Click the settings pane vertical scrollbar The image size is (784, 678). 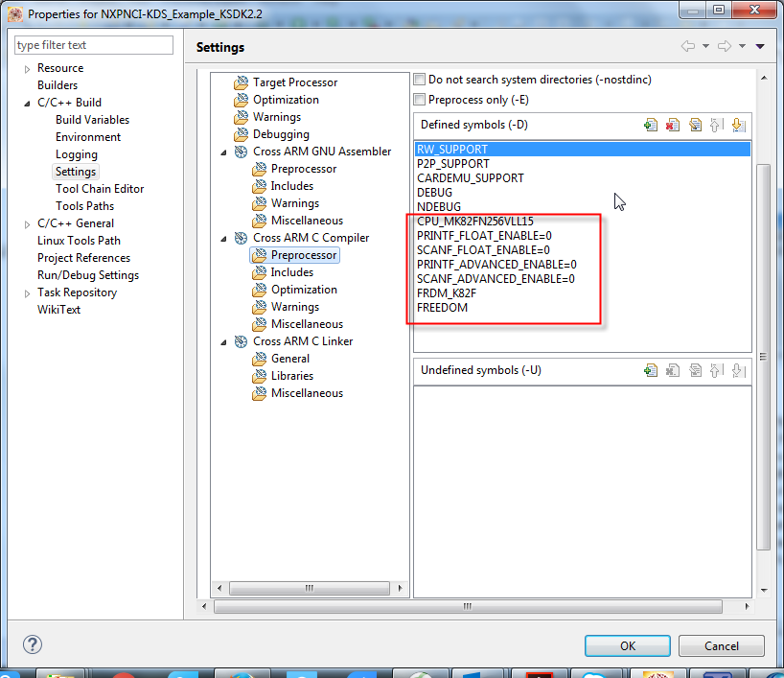coord(763,357)
